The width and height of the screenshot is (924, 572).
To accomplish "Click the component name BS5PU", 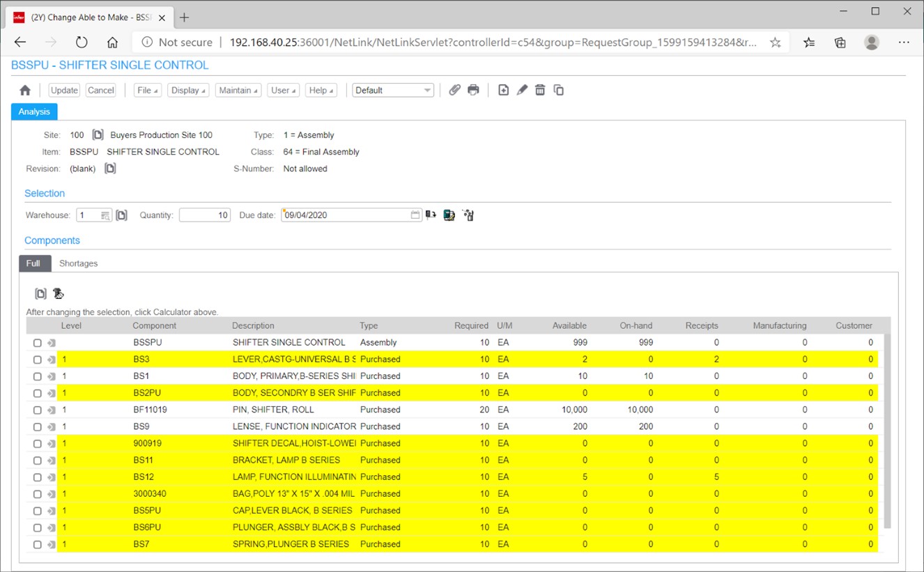I will click(147, 511).
